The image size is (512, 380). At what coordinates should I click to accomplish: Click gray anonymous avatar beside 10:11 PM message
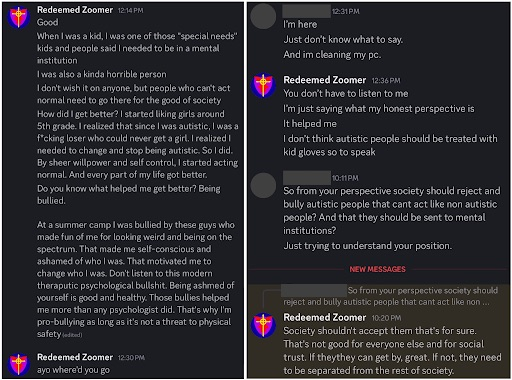(x=263, y=185)
